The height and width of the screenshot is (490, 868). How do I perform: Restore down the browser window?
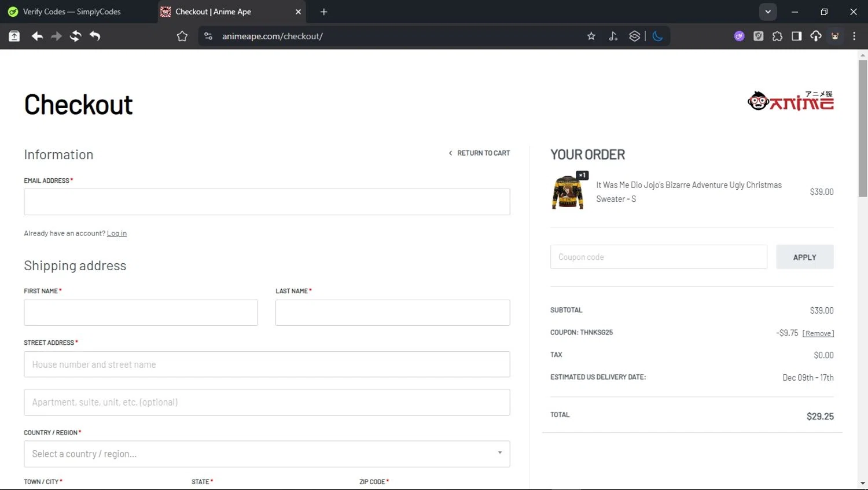(x=824, y=12)
